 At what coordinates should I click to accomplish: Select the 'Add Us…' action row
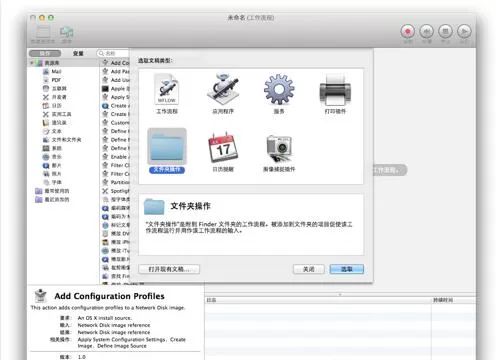pos(115,80)
